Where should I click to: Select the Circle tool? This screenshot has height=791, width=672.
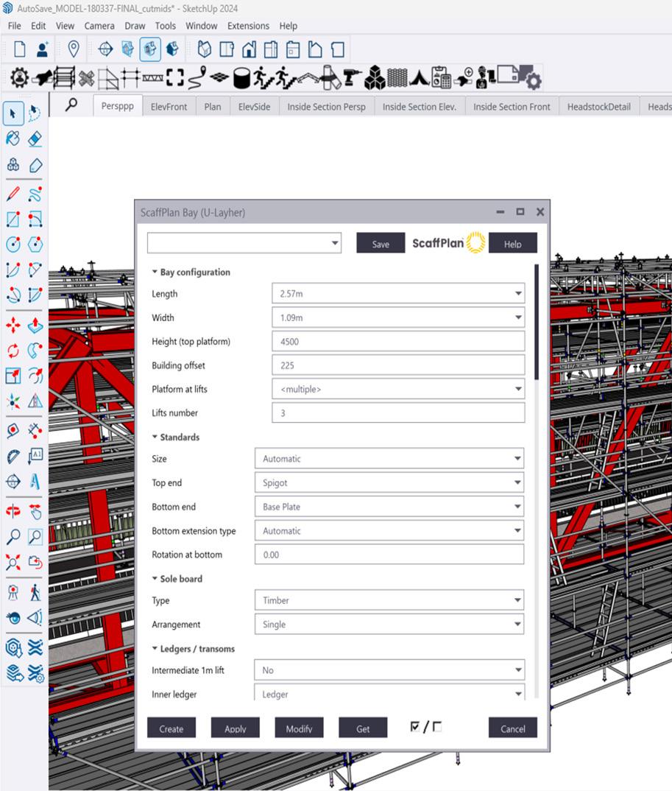pos(13,245)
